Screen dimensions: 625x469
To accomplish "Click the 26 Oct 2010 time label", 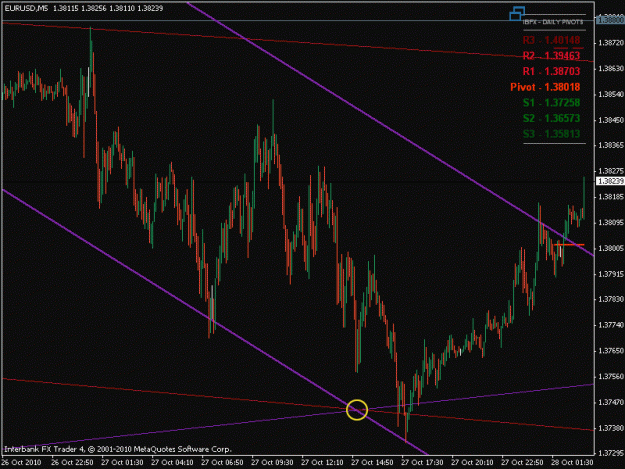I will [x=22, y=463].
